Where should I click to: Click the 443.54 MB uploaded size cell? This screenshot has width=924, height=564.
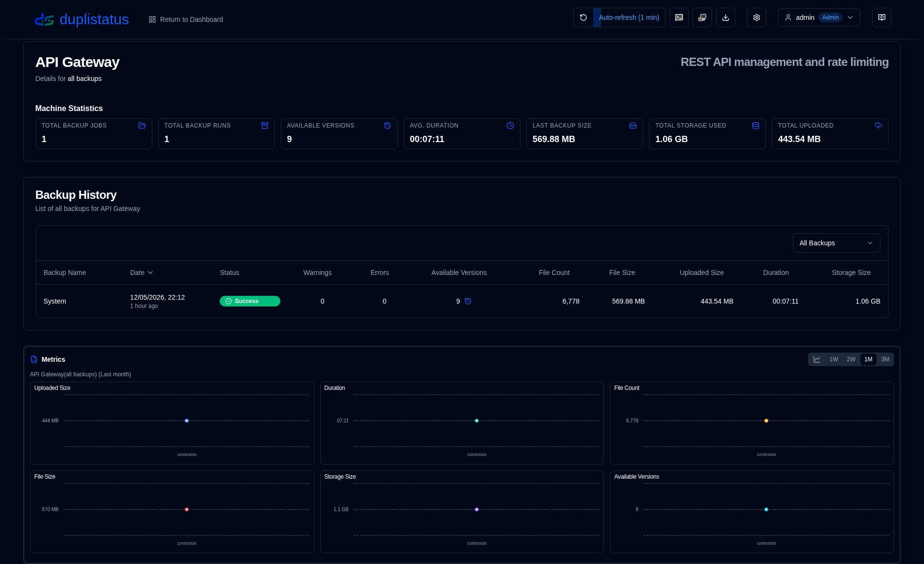pos(717,301)
